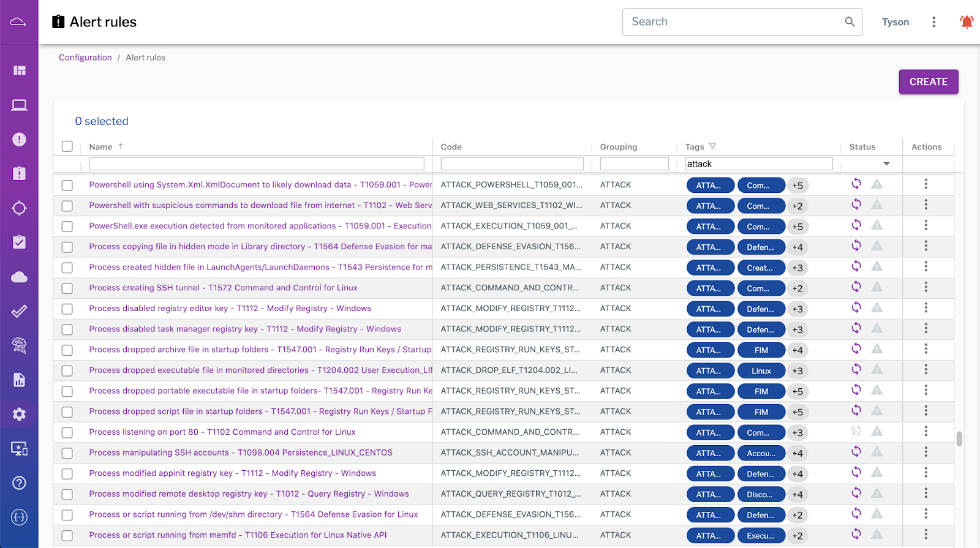Select checkbox for Process or script running from /dev/shm

pyautogui.click(x=67, y=515)
